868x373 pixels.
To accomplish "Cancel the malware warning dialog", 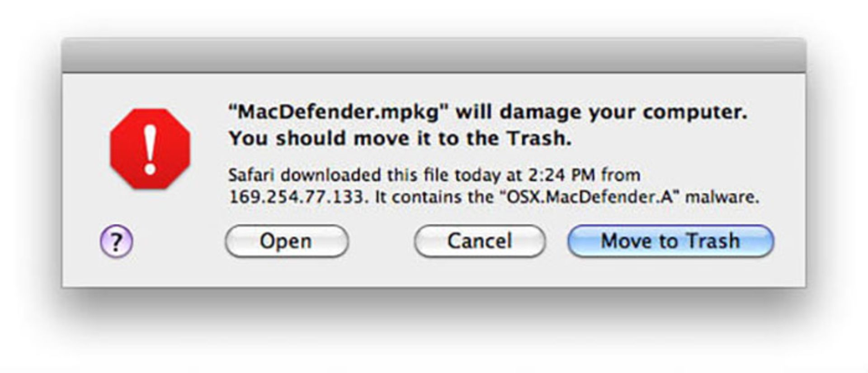I will [x=479, y=241].
